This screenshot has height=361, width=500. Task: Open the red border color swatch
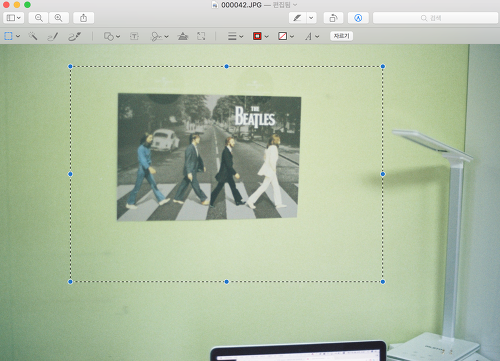(x=260, y=36)
